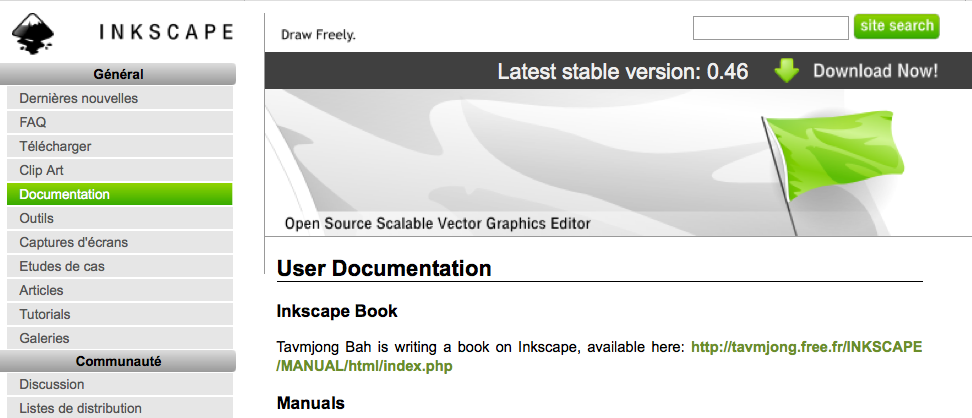
Task: Select Clip Art in the sidebar
Action: 120,171
